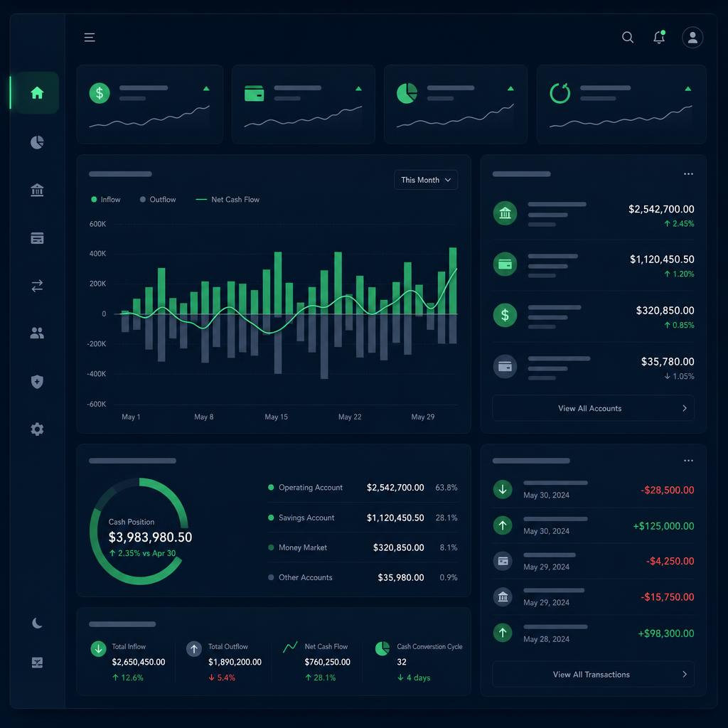The image size is (728, 728).
Task: Select the Savings Account row
Action: (x=363, y=518)
